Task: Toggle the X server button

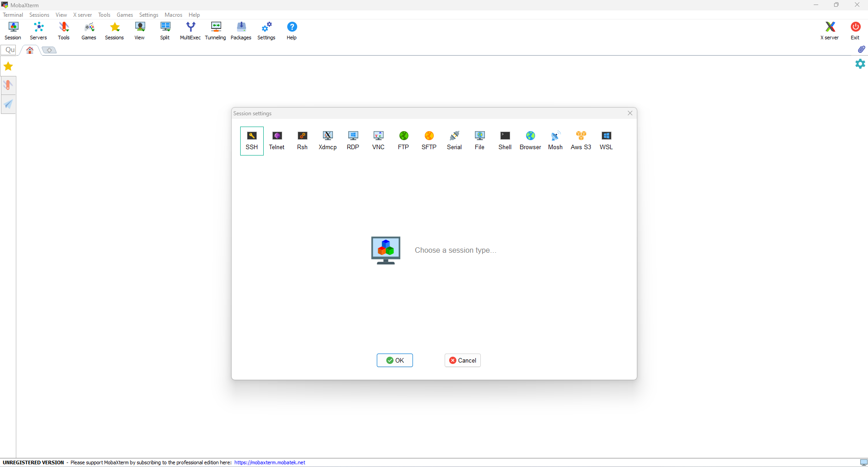Action: [x=830, y=31]
